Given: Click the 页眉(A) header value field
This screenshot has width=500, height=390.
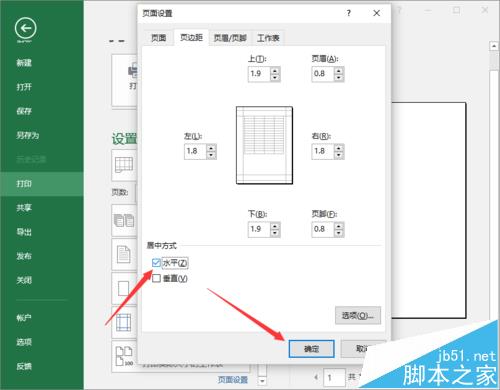Looking at the screenshot, I should tap(322, 74).
